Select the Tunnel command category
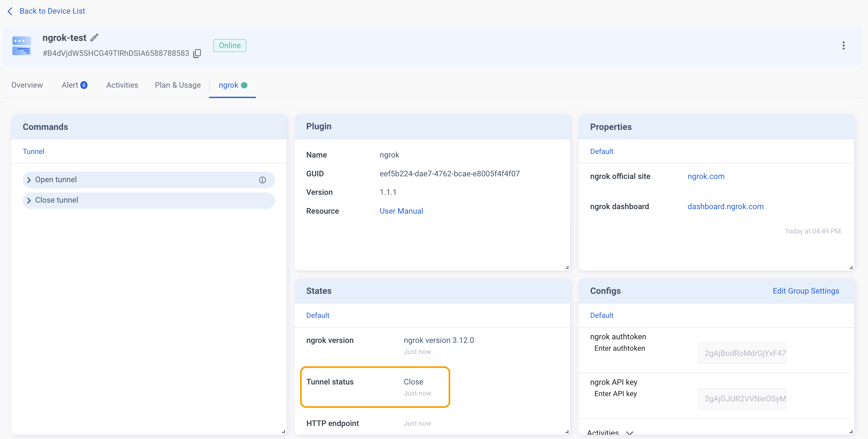Screen dimensions: 868x439 pos(33,151)
